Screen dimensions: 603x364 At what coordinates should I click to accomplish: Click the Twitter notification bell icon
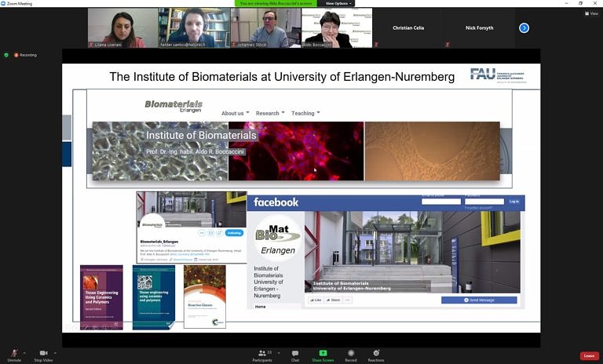[219, 233]
